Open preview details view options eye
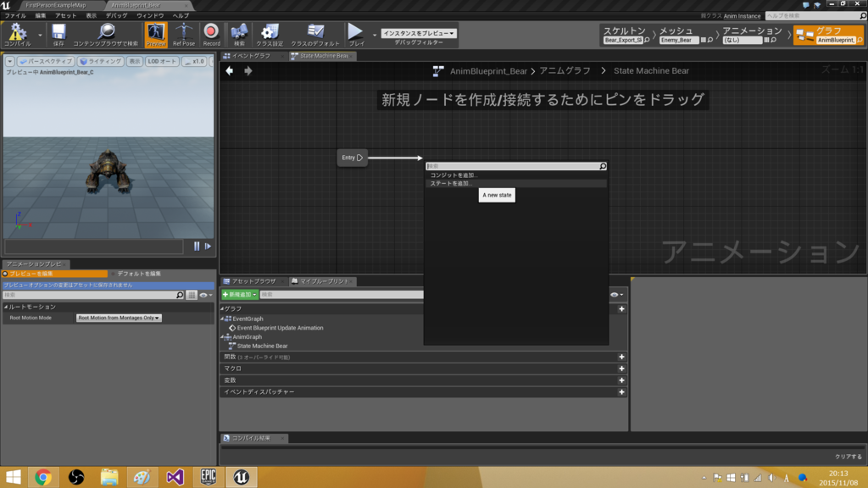 click(x=205, y=295)
